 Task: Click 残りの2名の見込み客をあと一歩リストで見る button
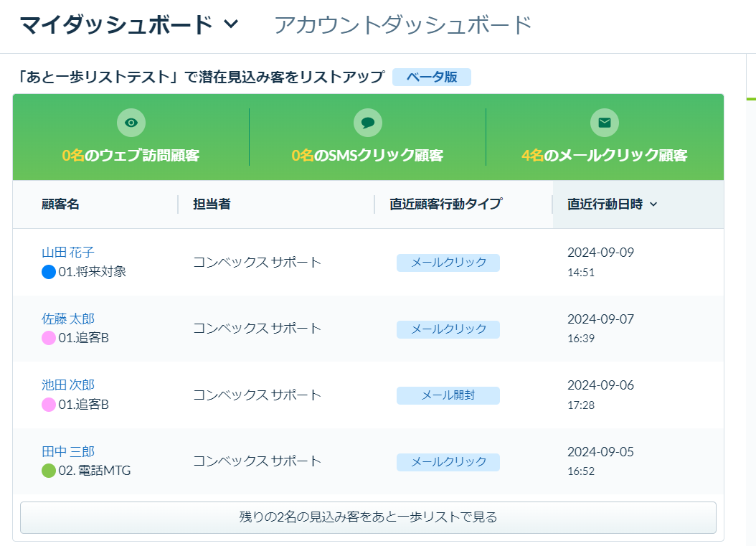click(369, 517)
